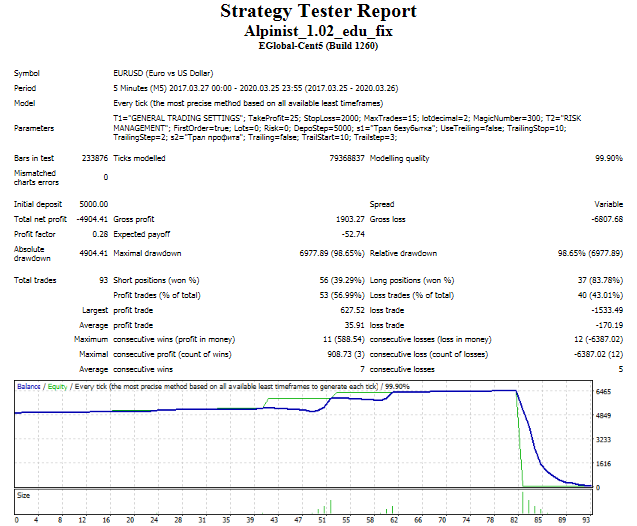
Task: Click consecutive wins value 11 (588.54)
Action: click(x=344, y=339)
